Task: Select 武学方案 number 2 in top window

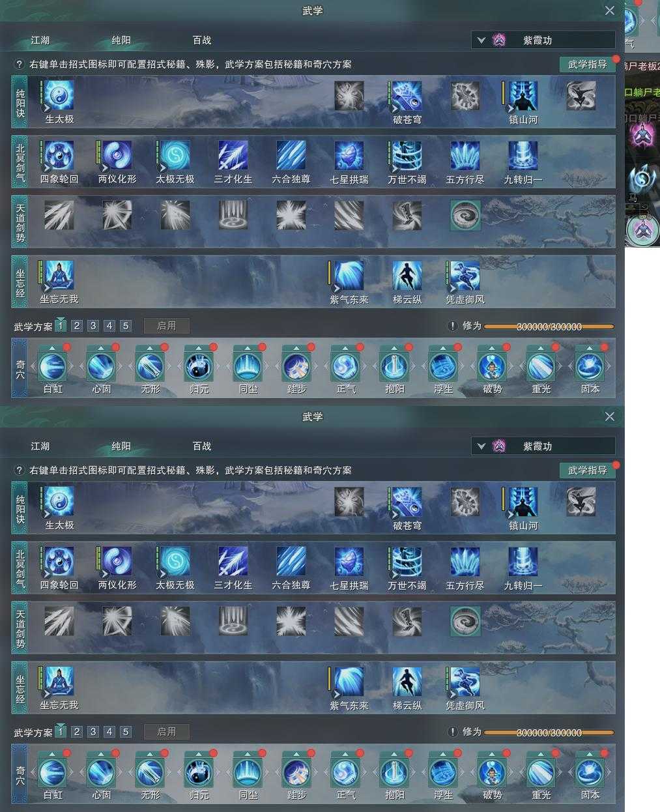Action: coord(77,326)
